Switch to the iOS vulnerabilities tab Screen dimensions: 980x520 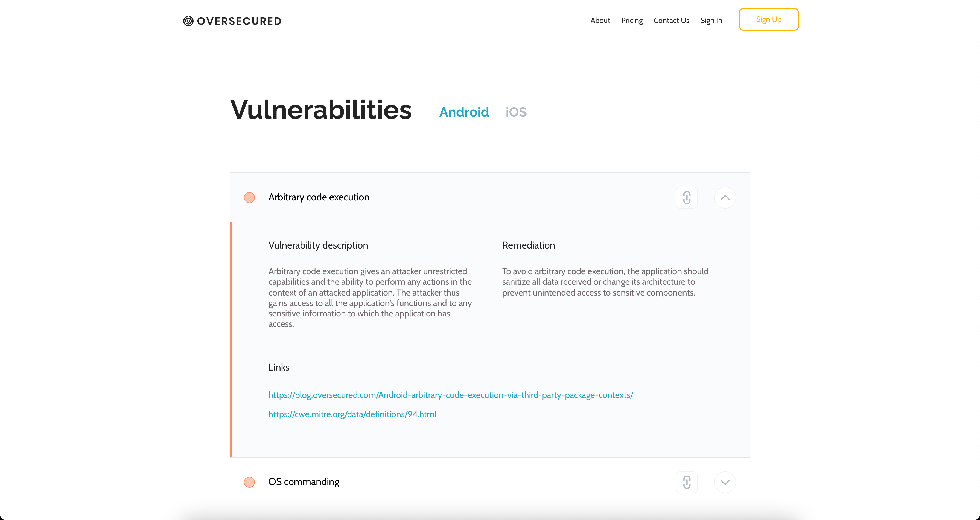[x=516, y=112]
